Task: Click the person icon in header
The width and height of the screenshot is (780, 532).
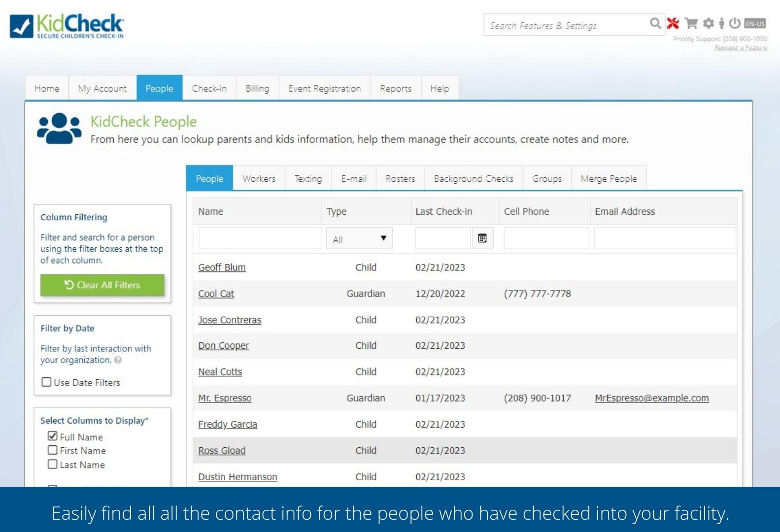Action: point(721,23)
